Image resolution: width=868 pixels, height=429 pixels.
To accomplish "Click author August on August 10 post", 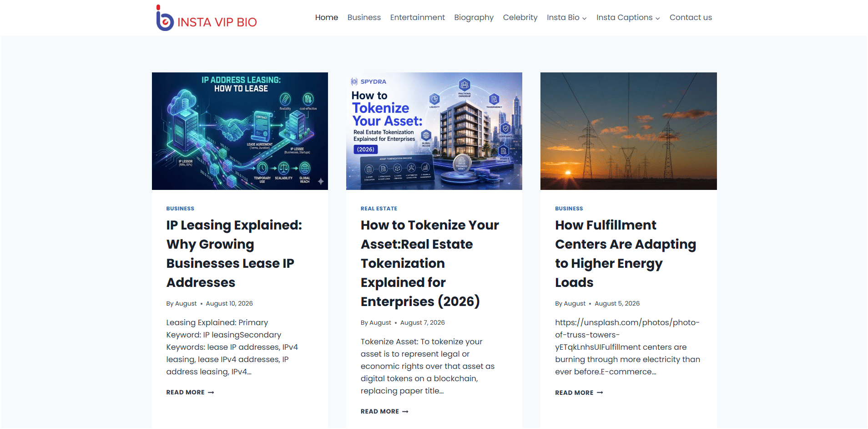I will (x=186, y=303).
